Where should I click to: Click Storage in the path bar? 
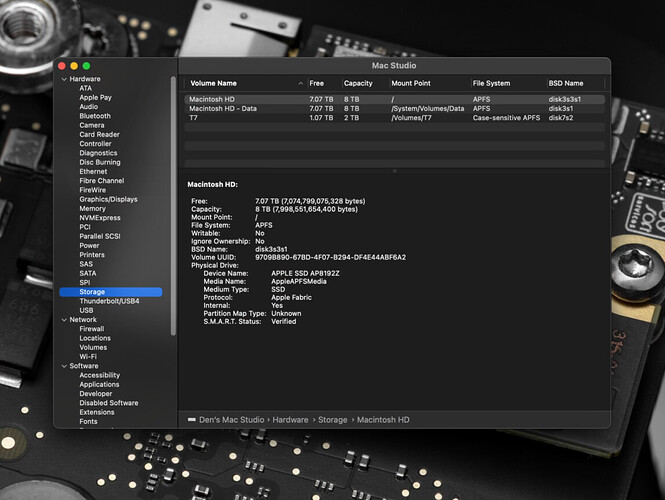pos(333,420)
